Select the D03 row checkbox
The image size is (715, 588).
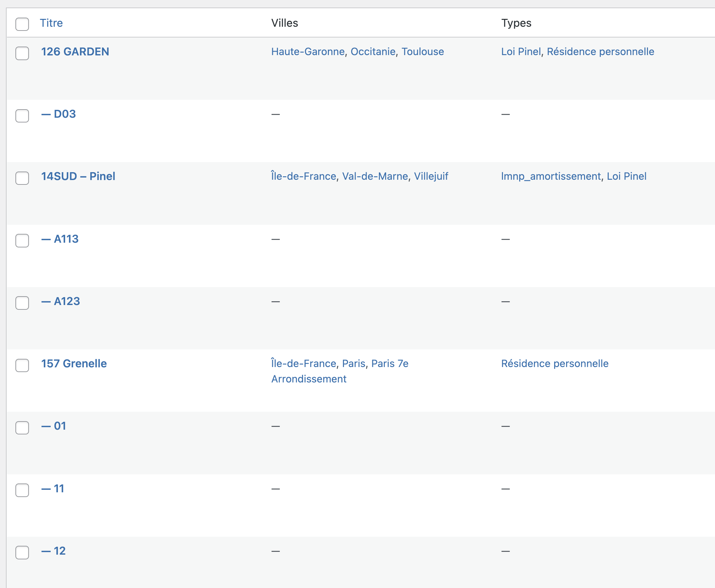click(x=22, y=116)
